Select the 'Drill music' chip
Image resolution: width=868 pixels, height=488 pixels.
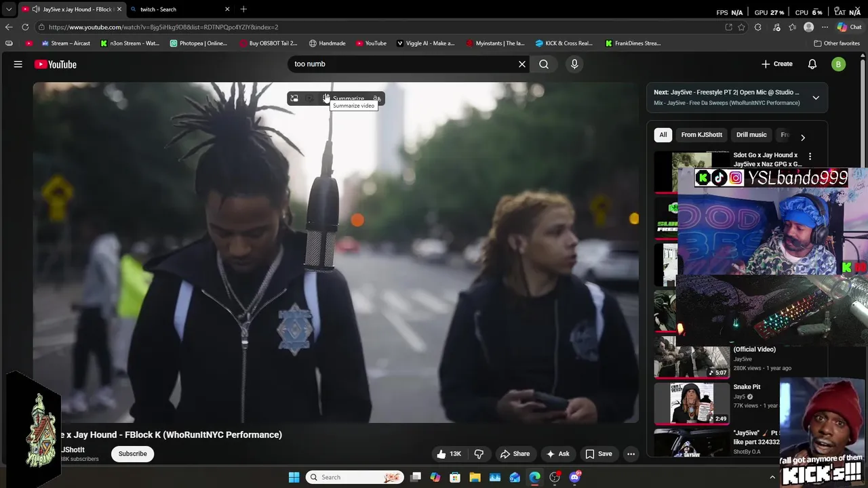click(x=751, y=135)
